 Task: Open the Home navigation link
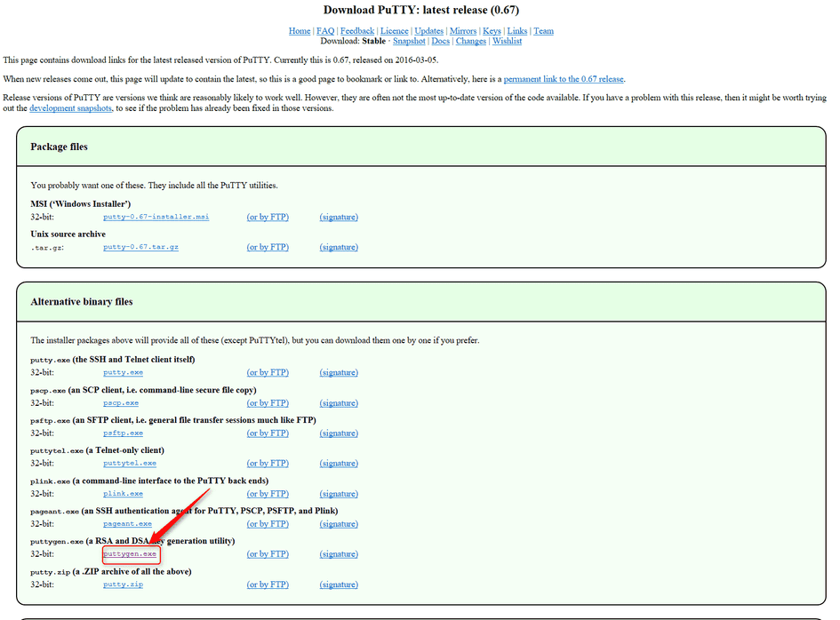pyautogui.click(x=300, y=31)
